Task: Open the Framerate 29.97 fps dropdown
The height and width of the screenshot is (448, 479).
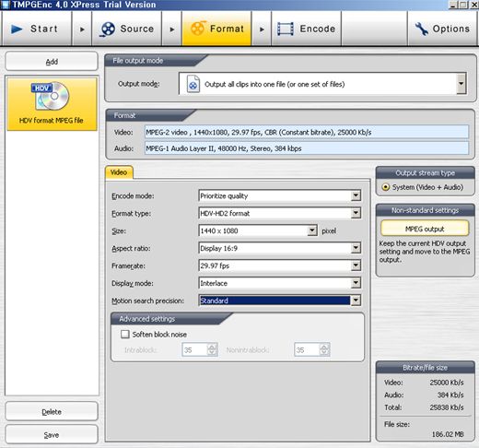Action: pyautogui.click(x=356, y=265)
